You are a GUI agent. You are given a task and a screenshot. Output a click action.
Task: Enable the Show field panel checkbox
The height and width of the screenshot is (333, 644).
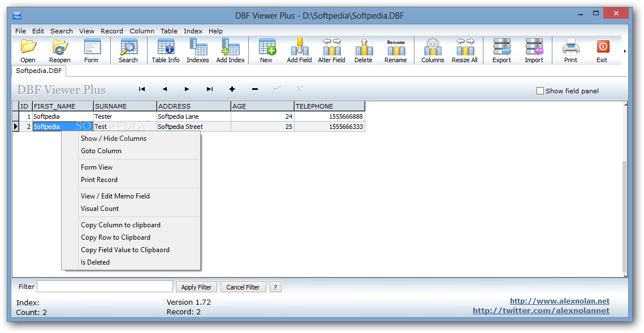[540, 91]
